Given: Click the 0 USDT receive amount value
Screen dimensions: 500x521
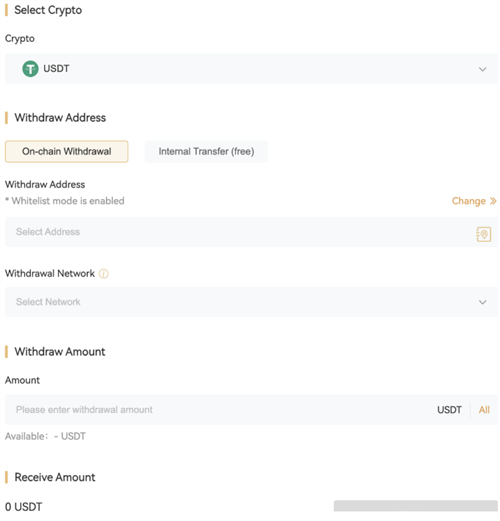Looking at the screenshot, I should point(24,507).
